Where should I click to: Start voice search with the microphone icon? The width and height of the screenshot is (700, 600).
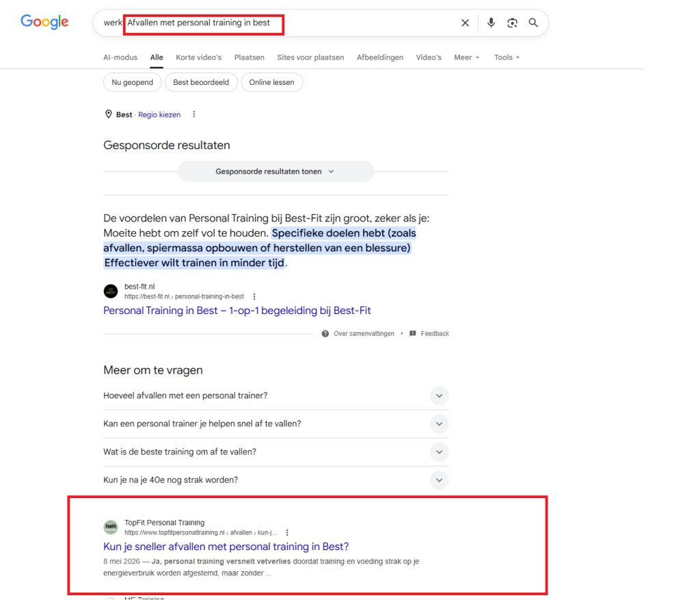[491, 23]
